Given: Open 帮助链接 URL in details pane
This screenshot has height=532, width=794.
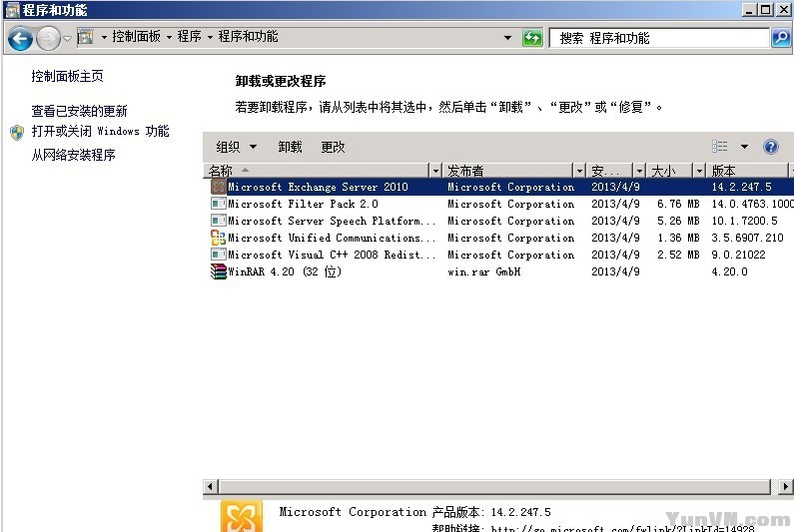Looking at the screenshot, I should [x=622, y=528].
